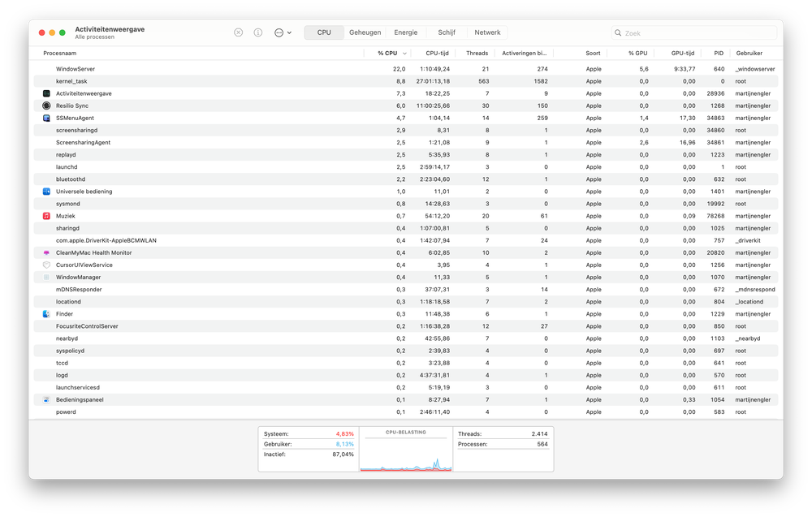Select the syspolicyd process row

(x=405, y=351)
